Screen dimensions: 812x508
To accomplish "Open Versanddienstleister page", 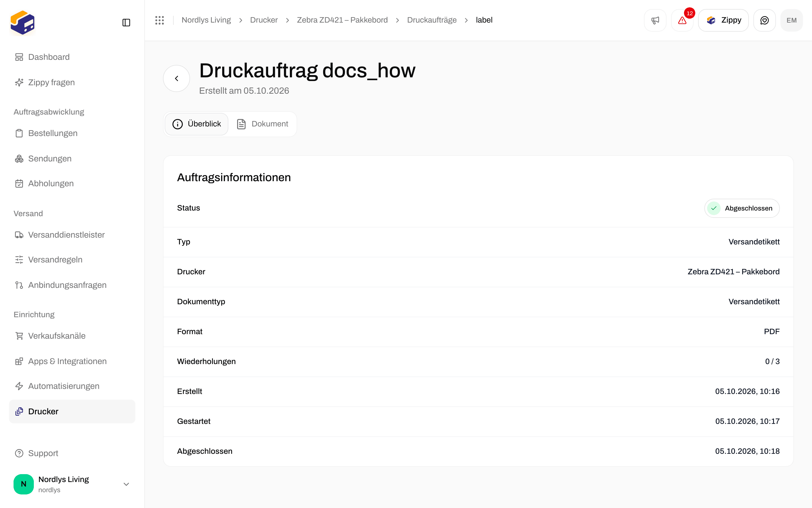I will (x=72, y=235).
